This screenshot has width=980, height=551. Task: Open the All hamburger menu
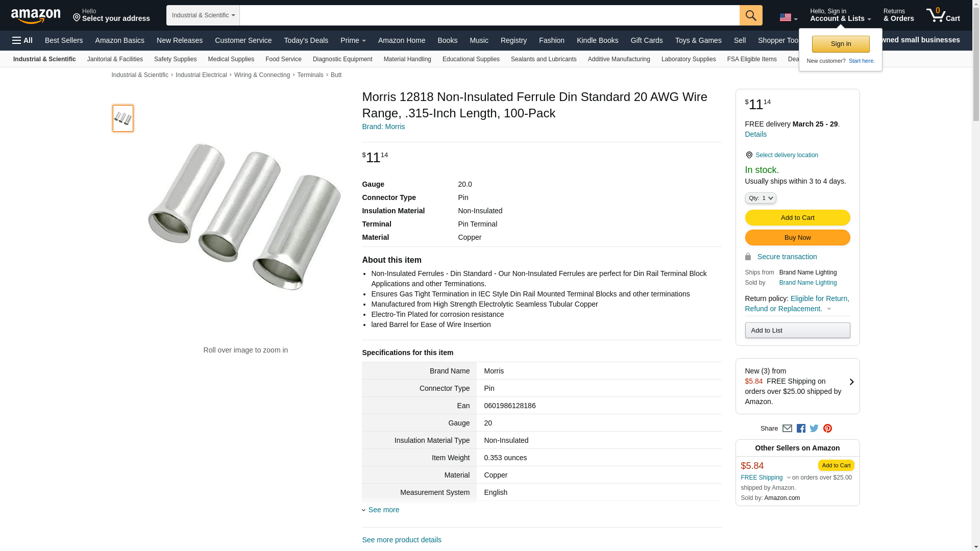pos(22,40)
